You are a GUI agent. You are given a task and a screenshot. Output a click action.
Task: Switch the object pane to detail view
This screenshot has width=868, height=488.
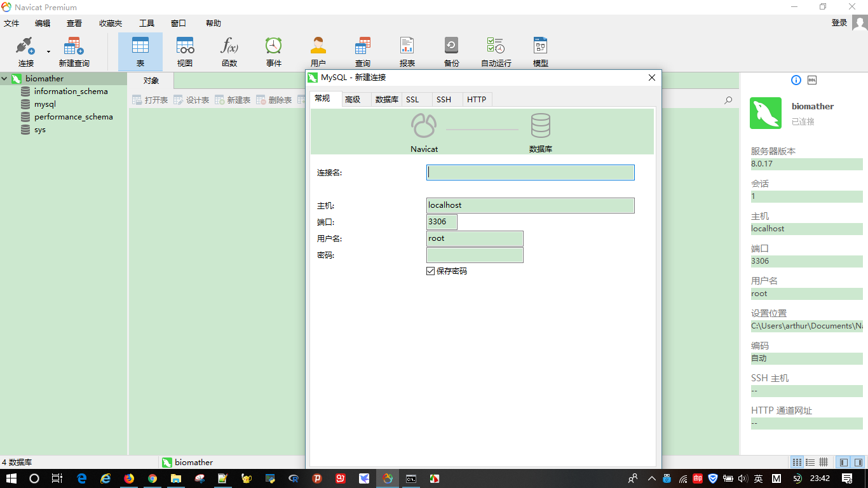tap(810, 462)
